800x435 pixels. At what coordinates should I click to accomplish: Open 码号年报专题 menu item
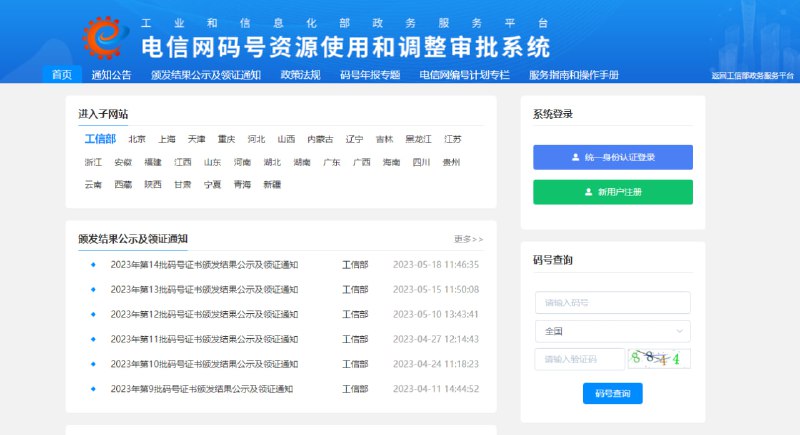point(370,74)
